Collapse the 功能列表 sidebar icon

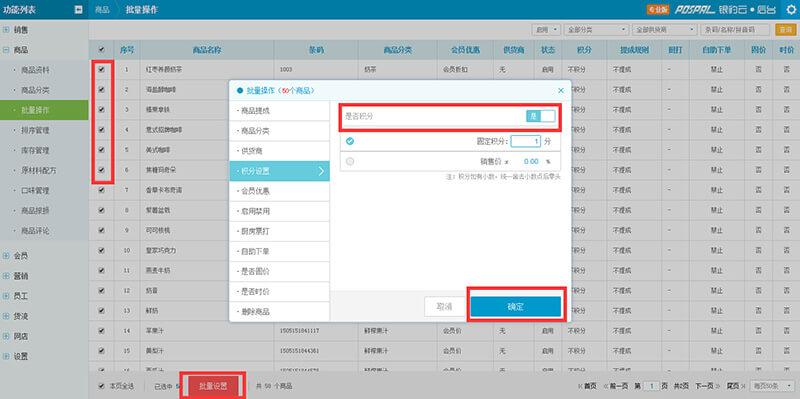[x=79, y=9]
